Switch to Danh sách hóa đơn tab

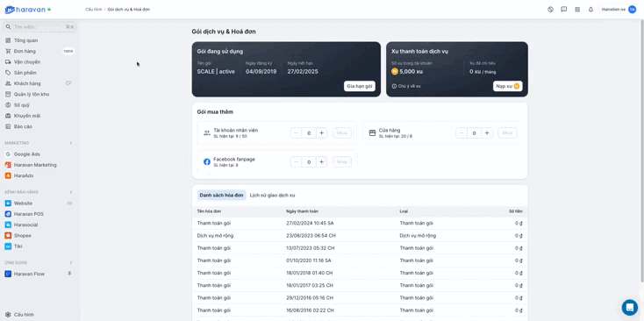pos(221,196)
